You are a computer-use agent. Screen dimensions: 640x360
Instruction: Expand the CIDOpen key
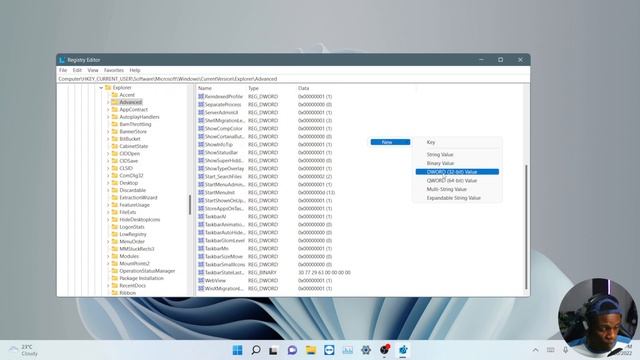108,153
